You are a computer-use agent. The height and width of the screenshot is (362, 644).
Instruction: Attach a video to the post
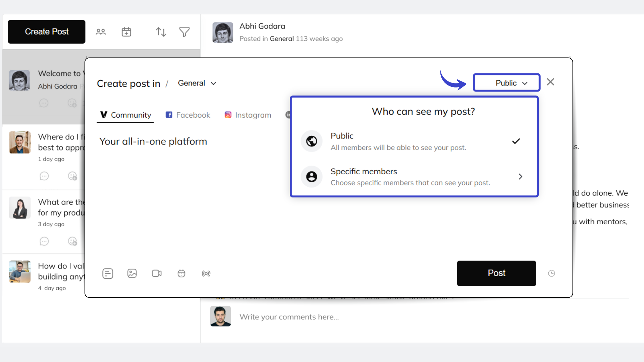point(156,273)
